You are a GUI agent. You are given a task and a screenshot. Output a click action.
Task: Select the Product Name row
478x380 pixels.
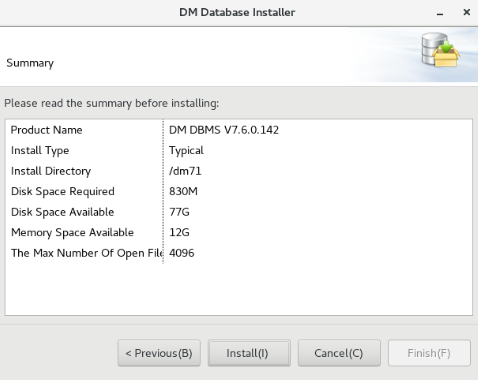[239, 130]
